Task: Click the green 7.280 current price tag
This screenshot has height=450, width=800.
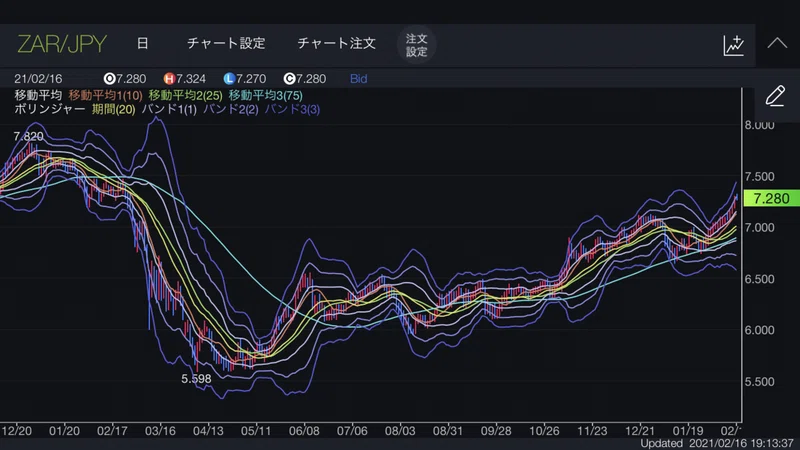Action: point(771,198)
